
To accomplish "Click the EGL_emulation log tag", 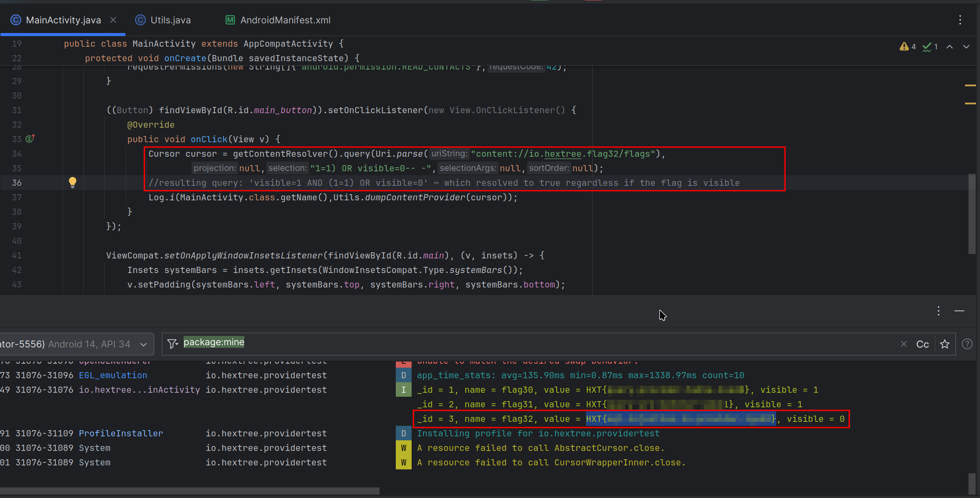I will click(113, 376).
